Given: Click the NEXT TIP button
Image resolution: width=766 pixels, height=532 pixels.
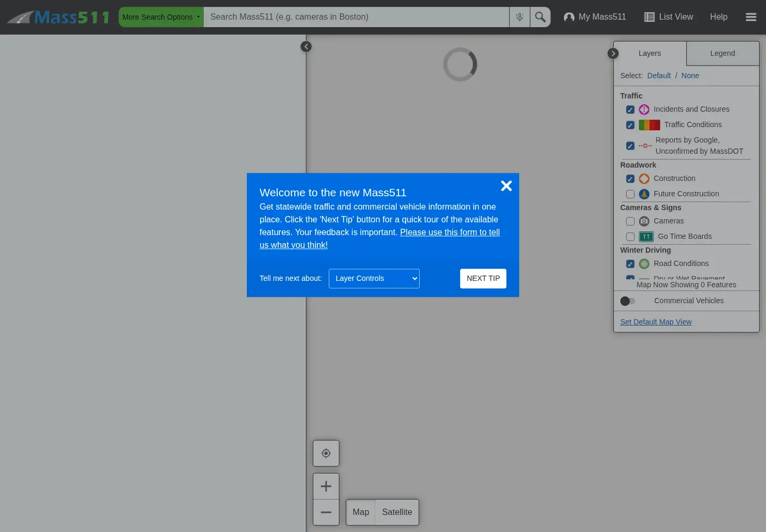Looking at the screenshot, I should 483,278.
